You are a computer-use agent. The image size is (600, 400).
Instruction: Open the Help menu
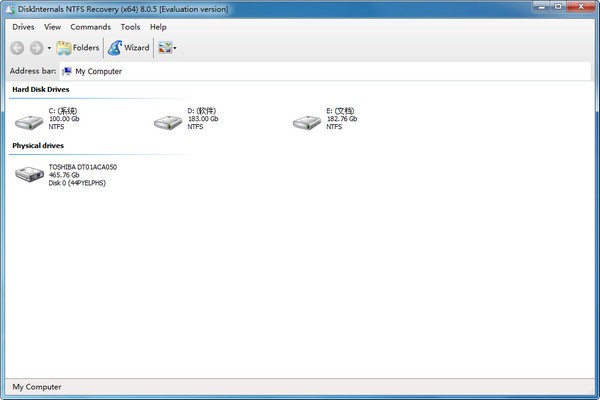158,27
